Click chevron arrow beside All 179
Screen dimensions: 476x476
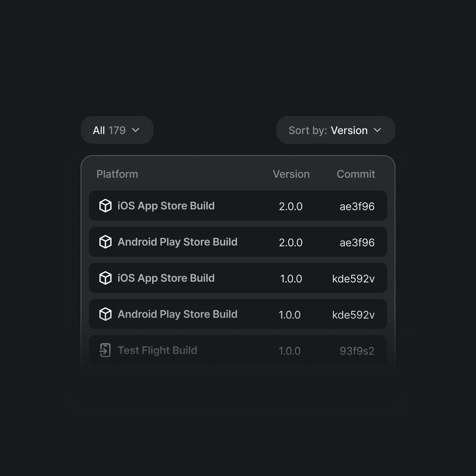[x=136, y=130]
